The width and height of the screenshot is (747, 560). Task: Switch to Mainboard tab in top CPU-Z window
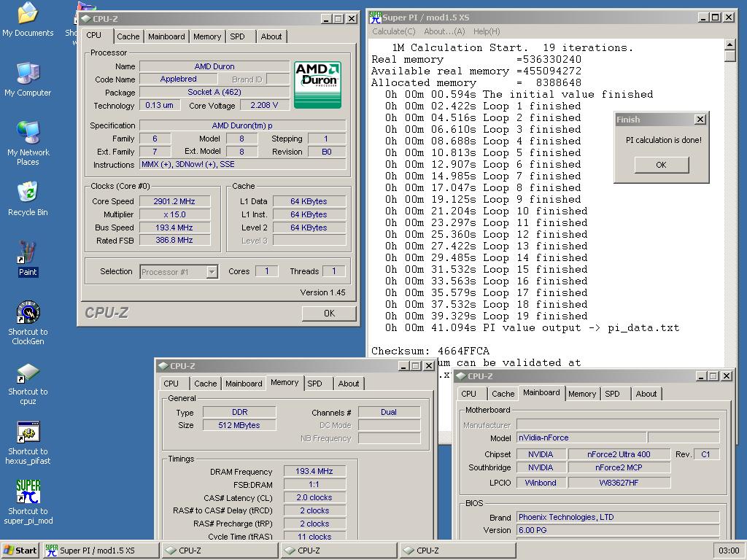pos(166,36)
